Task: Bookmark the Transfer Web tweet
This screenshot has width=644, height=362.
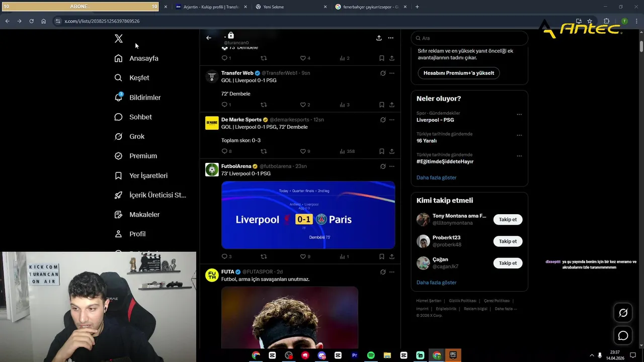Action: pyautogui.click(x=382, y=105)
